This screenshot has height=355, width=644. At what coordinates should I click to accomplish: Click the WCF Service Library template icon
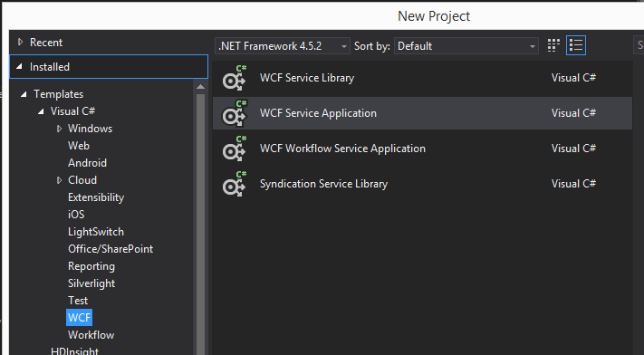235,78
